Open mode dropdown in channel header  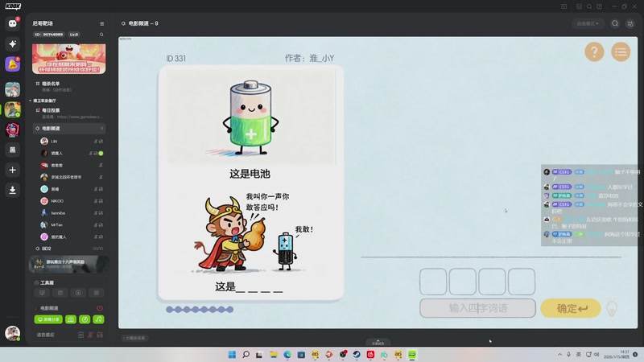point(588,24)
